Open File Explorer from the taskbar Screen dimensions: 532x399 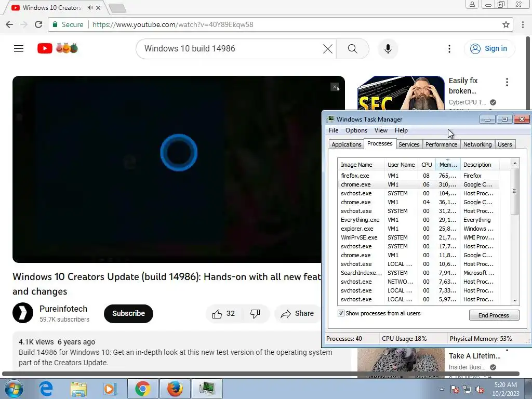tap(78, 389)
